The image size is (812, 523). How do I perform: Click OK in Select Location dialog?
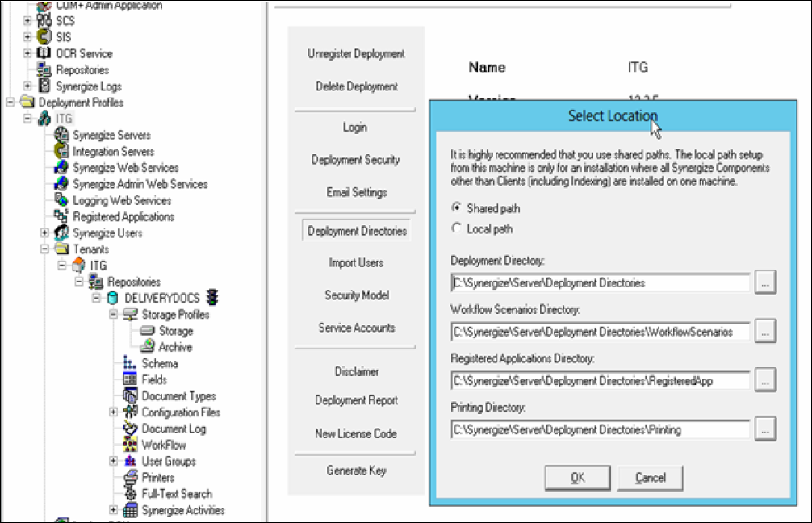click(x=577, y=478)
